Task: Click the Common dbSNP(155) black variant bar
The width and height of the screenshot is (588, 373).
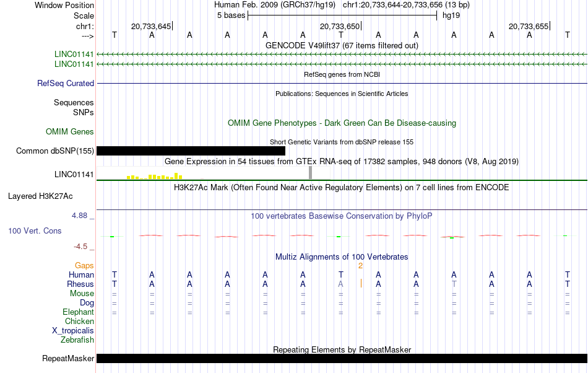Action: tap(191, 151)
